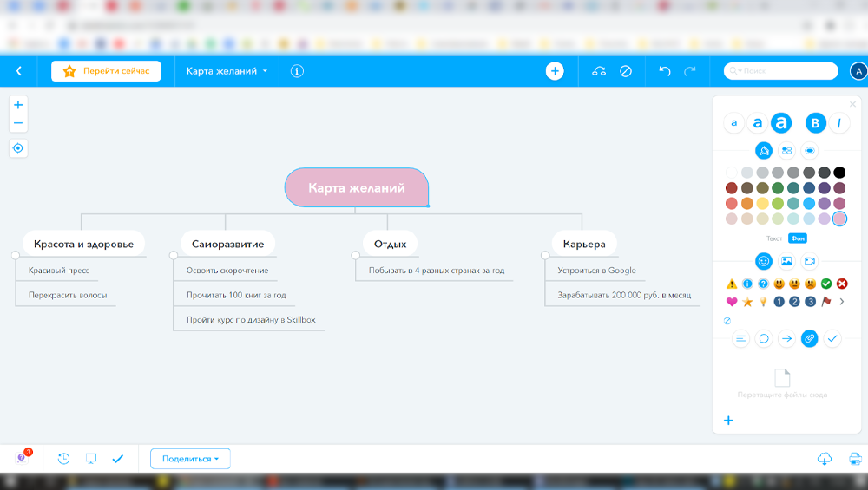Screen dimensions: 868x490
Task: Toggle bold text formatting
Action: [816, 124]
